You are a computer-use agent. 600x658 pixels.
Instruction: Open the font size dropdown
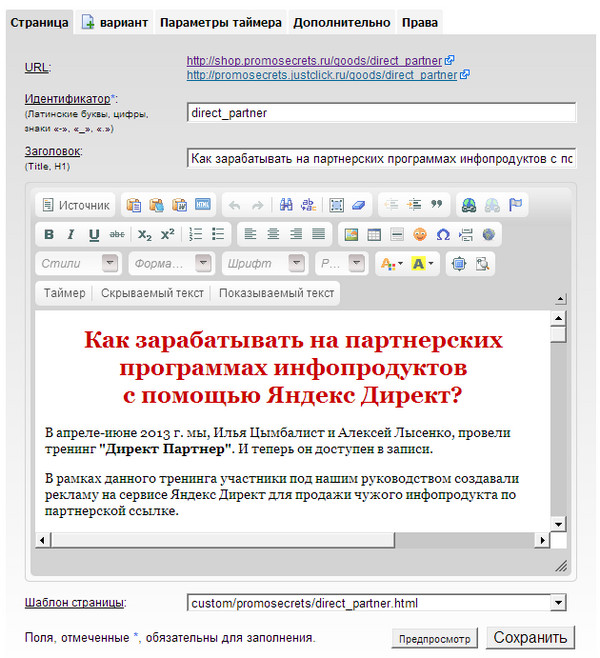(342, 264)
